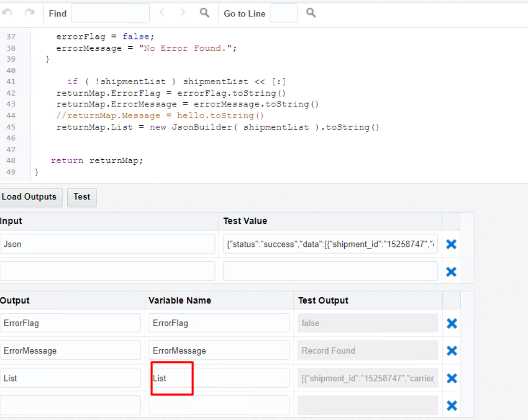Focus the Find text field

point(110,13)
